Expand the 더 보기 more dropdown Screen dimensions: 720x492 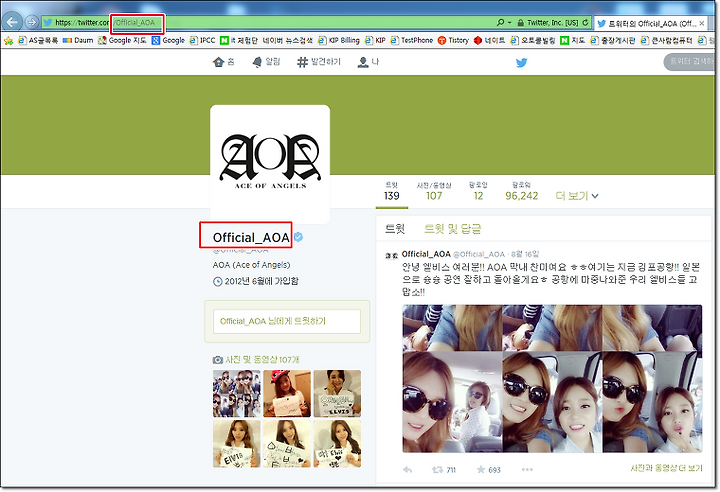(577, 196)
